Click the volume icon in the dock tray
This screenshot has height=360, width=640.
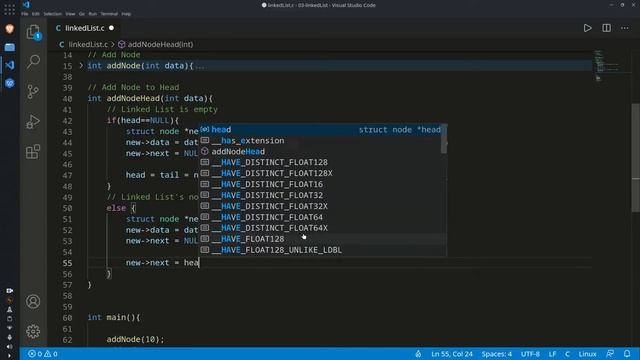click(9, 347)
